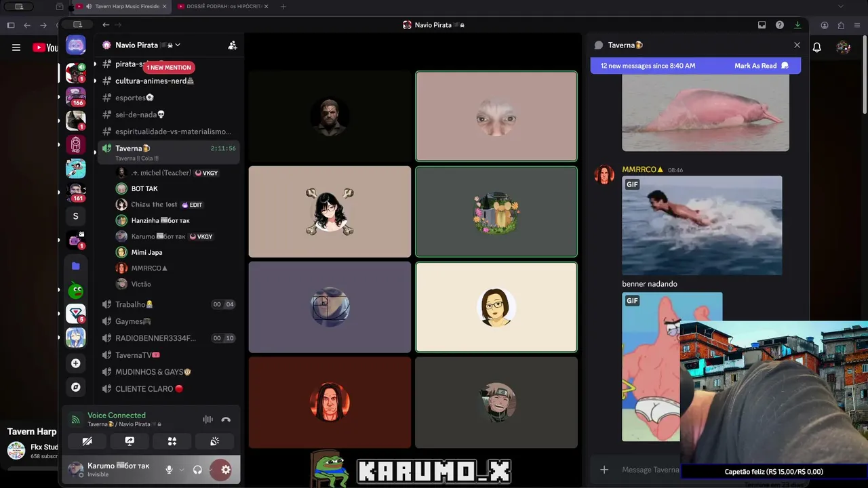This screenshot has height=488, width=868.
Task: Open microphone input device options arrow
Action: [x=182, y=470]
